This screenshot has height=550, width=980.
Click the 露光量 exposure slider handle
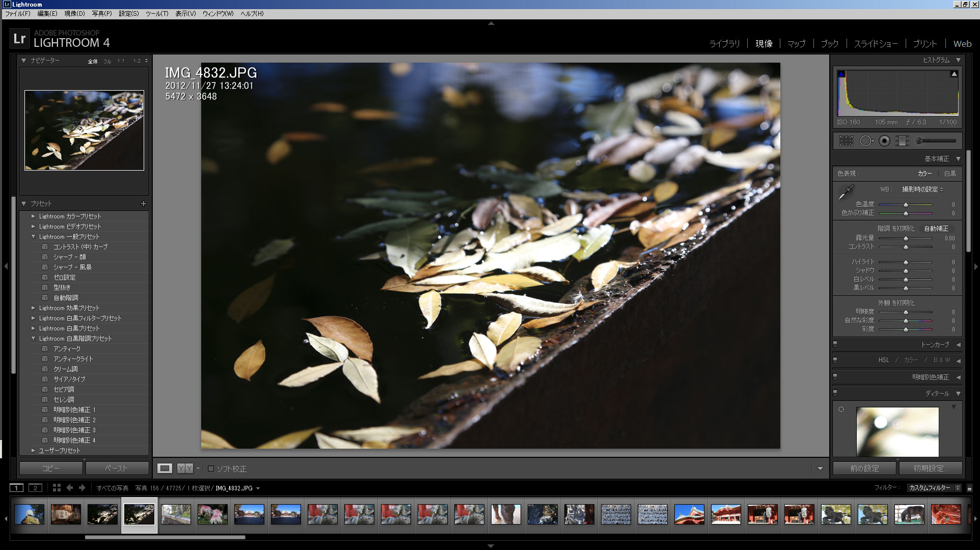click(x=906, y=238)
